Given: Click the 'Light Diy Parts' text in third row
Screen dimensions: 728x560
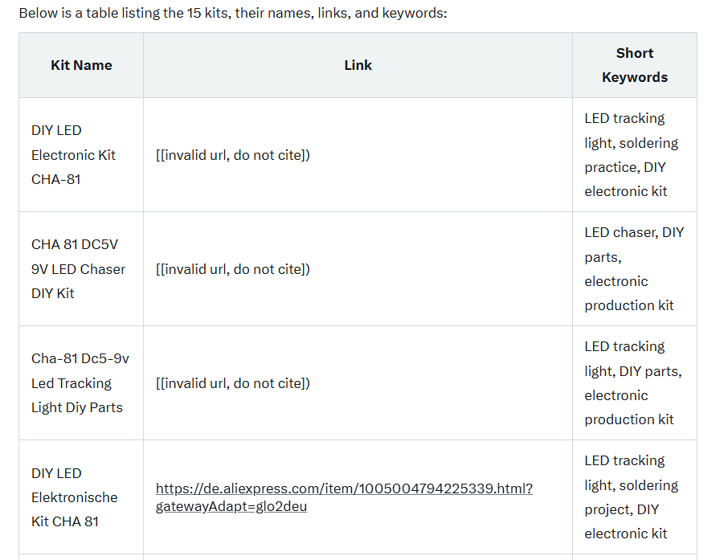Looking at the screenshot, I should click(x=77, y=407).
